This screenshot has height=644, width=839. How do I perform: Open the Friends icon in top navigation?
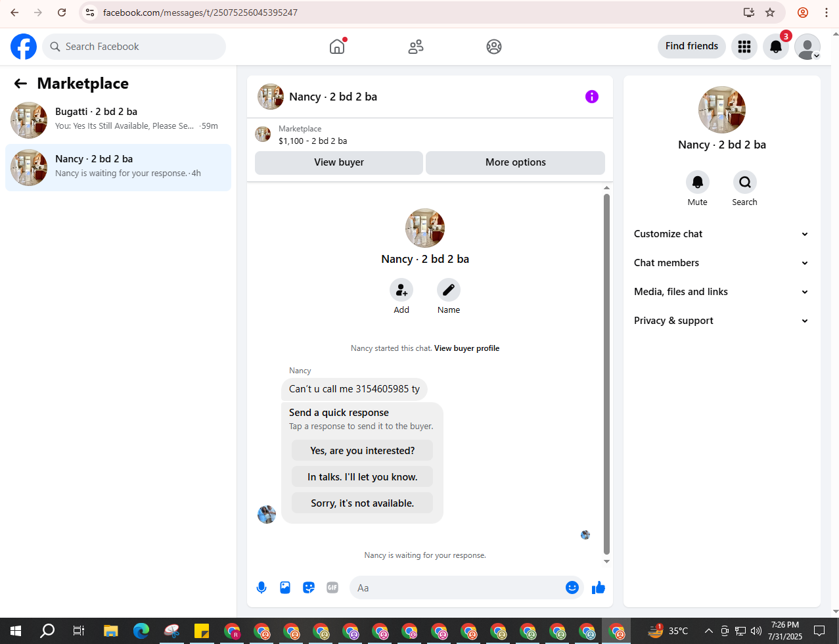point(416,47)
